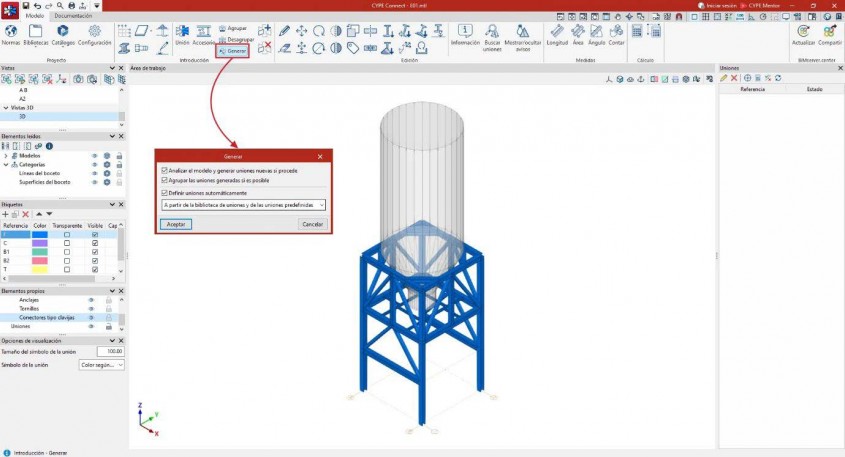The image size is (845, 457).
Task: Open the Configuración gear settings
Action: [94, 35]
